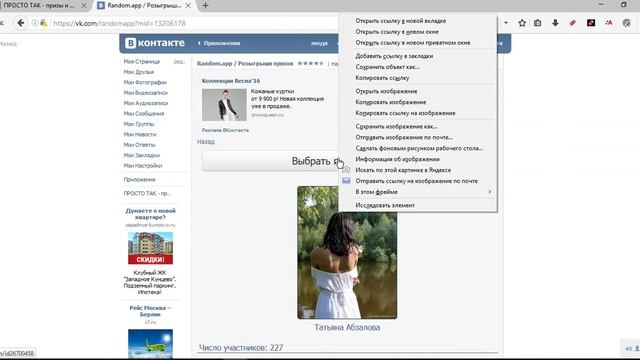Close the Random.app browser tab
Screen dimensions: 640x360
[x=188, y=6]
